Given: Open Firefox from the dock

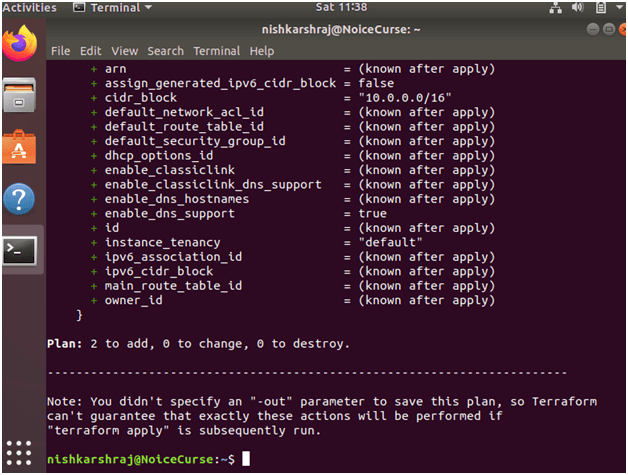Looking at the screenshot, I should coord(19,44).
